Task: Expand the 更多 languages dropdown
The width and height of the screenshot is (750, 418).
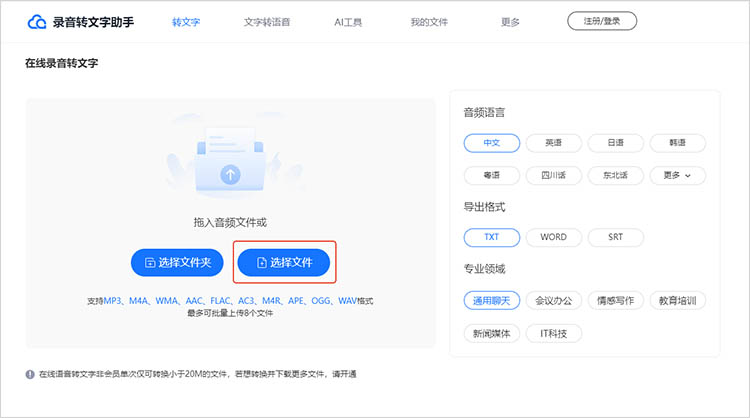Action: coord(677,176)
